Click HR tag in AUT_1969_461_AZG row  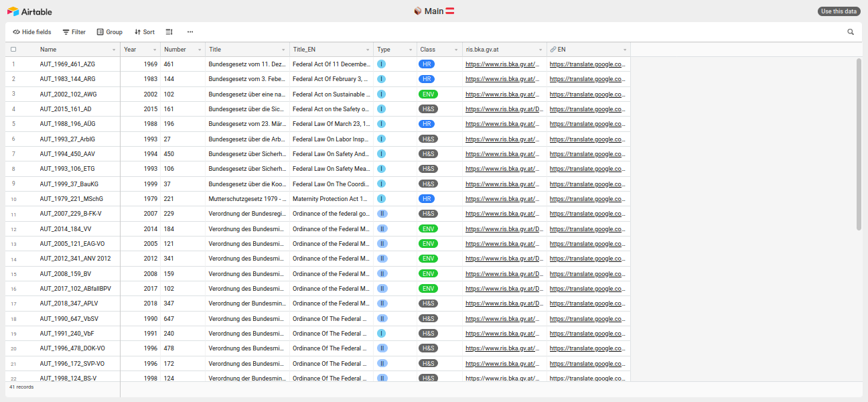426,64
